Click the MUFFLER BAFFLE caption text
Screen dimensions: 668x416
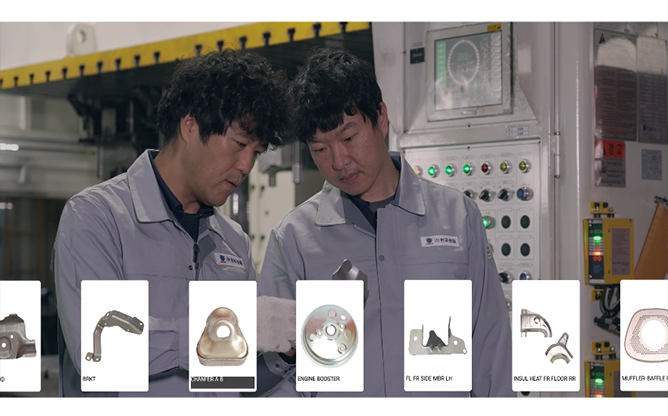645,378
